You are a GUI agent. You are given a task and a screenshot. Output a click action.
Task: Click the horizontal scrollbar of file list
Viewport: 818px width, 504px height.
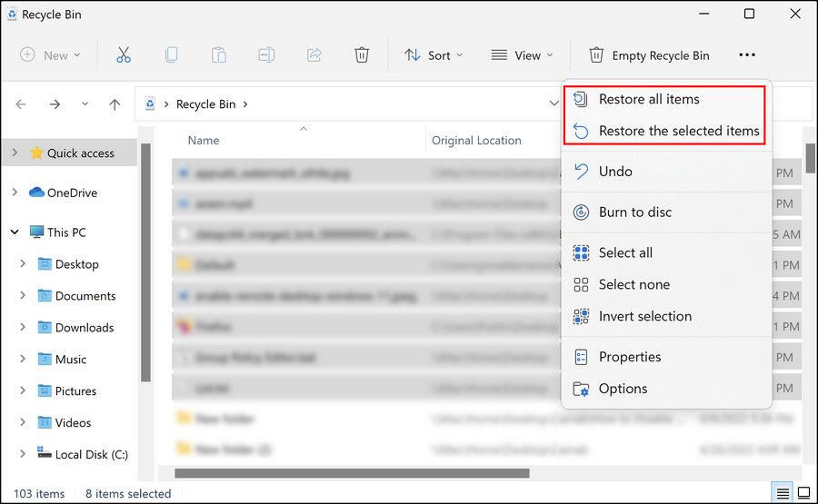352,473
